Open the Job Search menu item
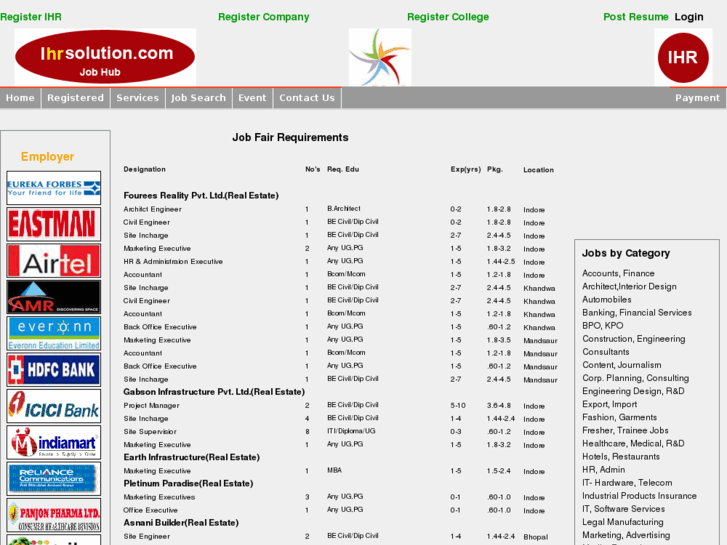The width and height of the screenshot is (727, 545). pyautogui.click(x=198, y=98)
